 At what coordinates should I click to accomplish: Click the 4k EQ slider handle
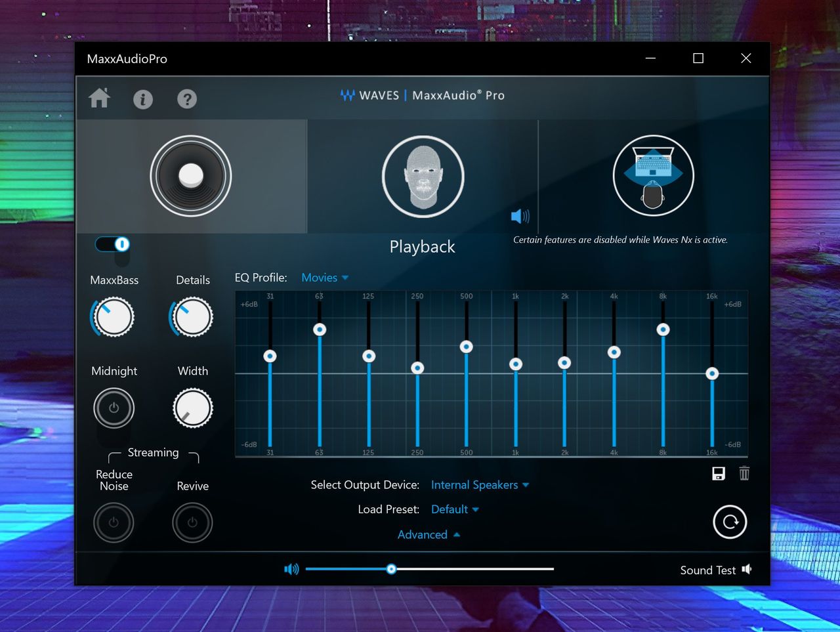[614, 352]
